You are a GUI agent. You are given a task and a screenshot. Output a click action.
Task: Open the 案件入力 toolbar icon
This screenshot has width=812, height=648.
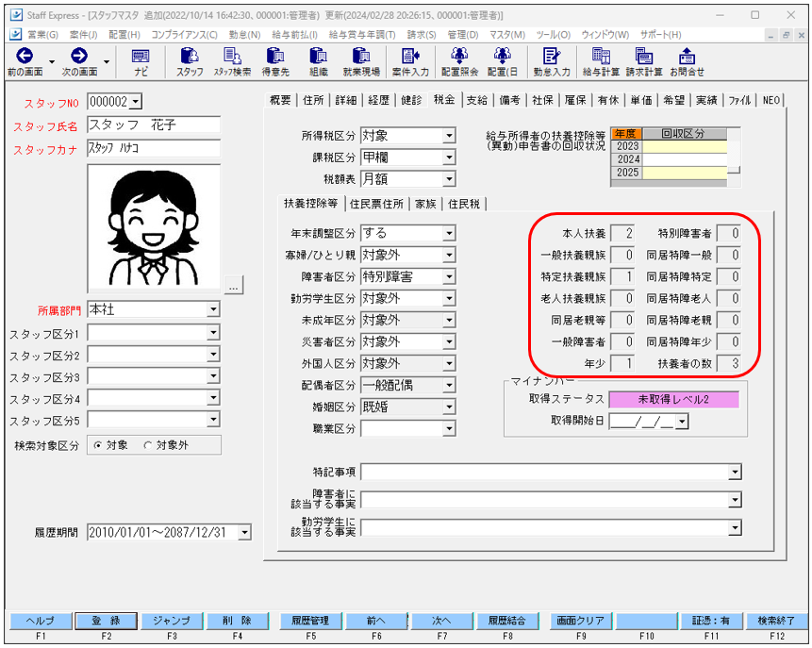pos(410,61)
